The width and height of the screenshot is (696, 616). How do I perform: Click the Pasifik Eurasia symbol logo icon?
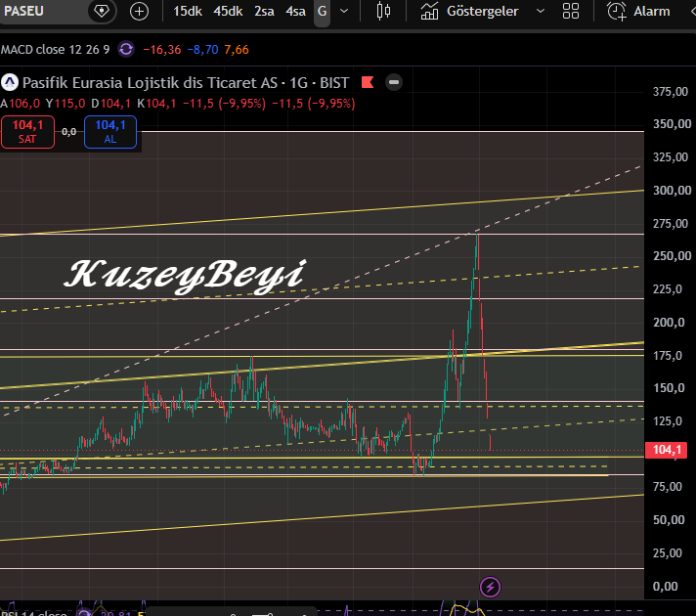pos(10,82)
